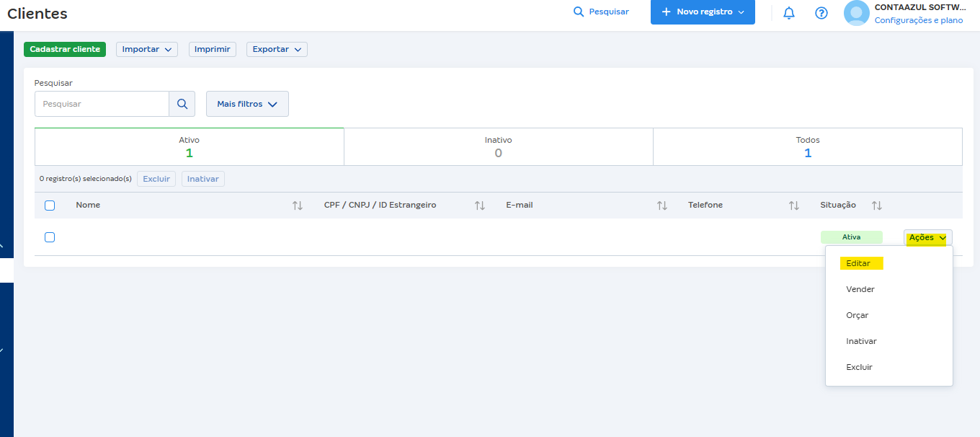
Task: Sort by Telefone column arrows
Action: tap(794, 206)
